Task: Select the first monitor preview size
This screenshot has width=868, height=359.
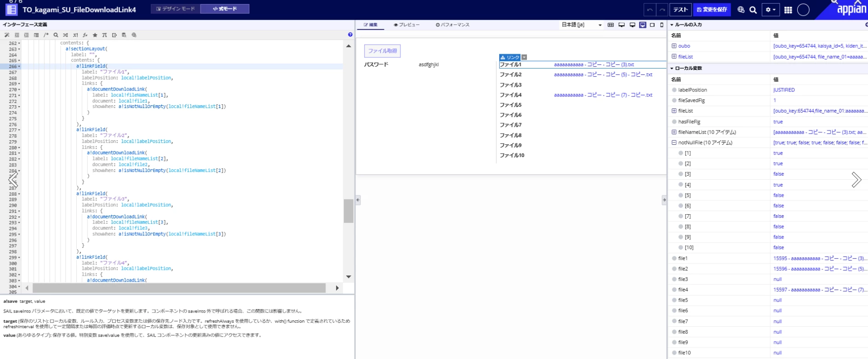Action: pyautogui.click(x=622, y=25)
